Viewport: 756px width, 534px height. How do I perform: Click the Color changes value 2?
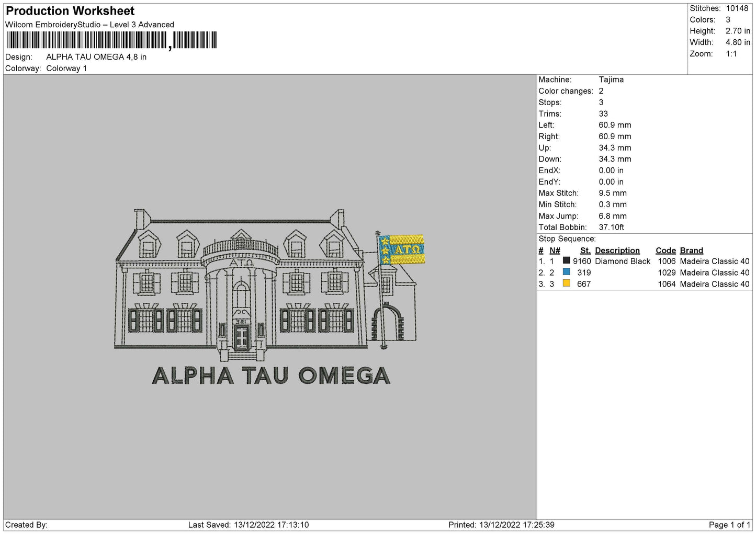pos(601,91)
